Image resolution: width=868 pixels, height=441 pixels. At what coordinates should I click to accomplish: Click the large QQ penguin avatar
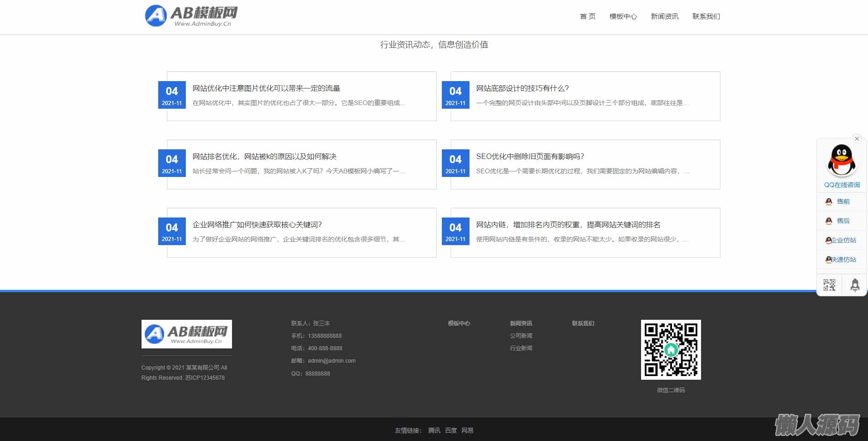point(841,160)
